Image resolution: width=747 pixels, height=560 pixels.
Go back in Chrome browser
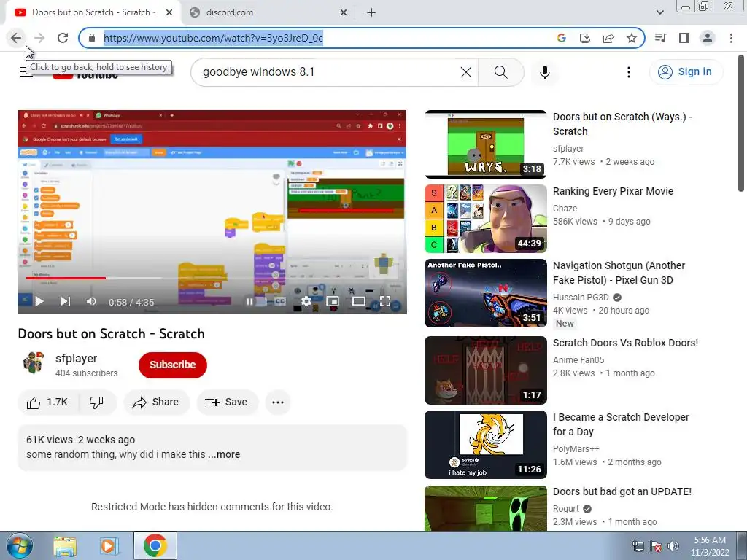(x=16, y=38)
